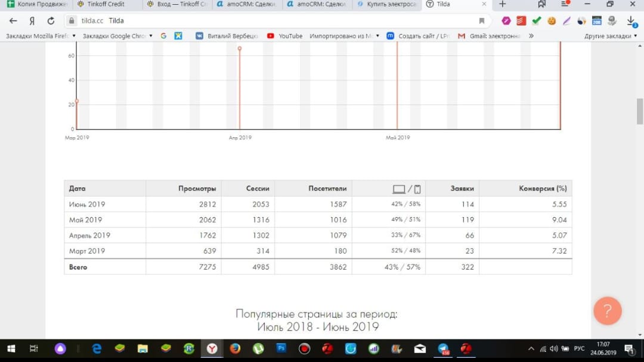Click the orange help question mark button

(607, 311)
